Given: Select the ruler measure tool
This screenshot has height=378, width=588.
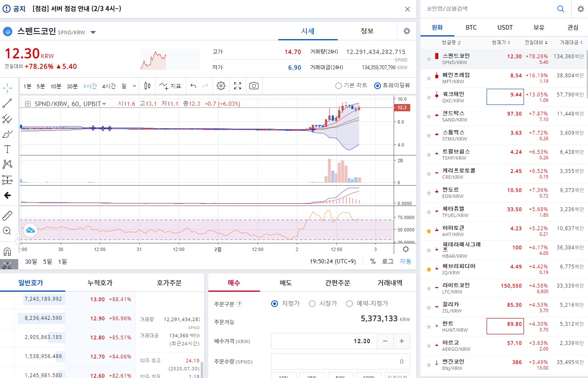Looking at the screenshot, I should [x=7, y=215].
